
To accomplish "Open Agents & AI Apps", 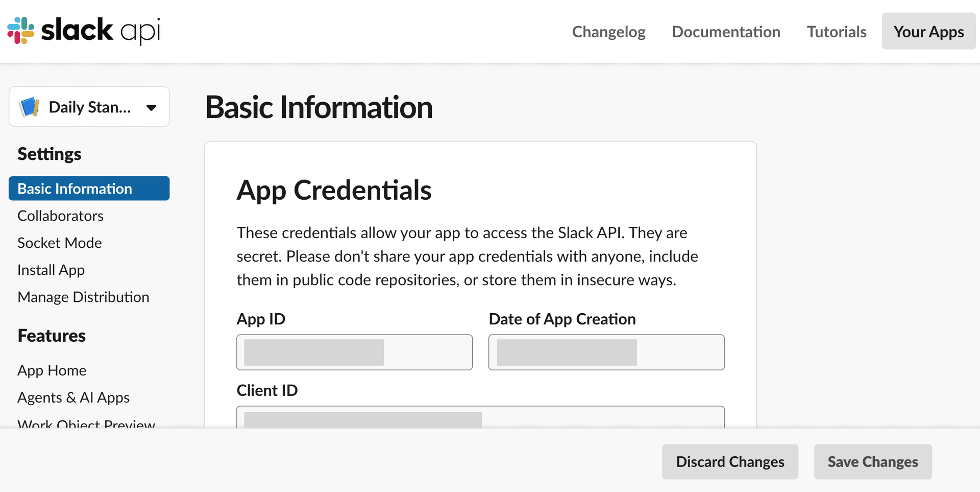I will [x=73, y=397].
